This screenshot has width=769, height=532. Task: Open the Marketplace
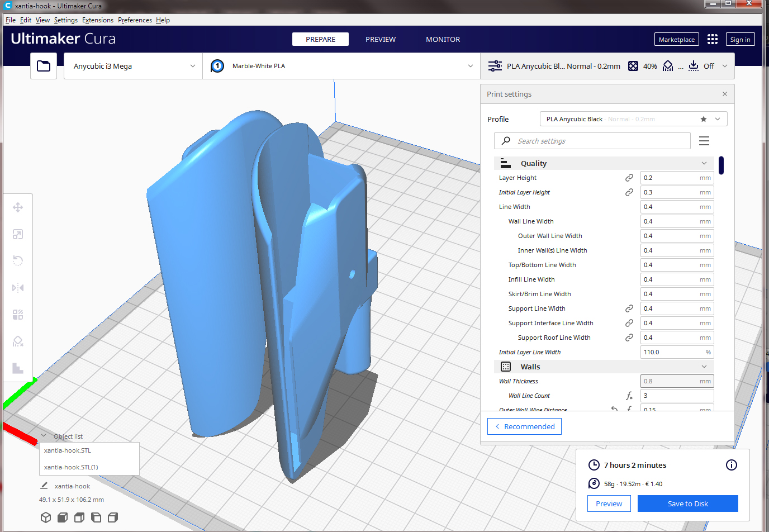pyautogui.click(x=677, y=39)
